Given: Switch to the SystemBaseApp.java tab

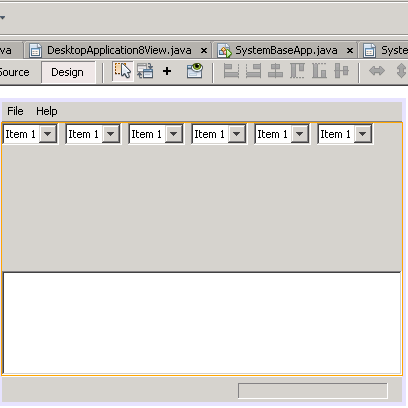Looking at the screenshot, I should click(x=286, y=50).
